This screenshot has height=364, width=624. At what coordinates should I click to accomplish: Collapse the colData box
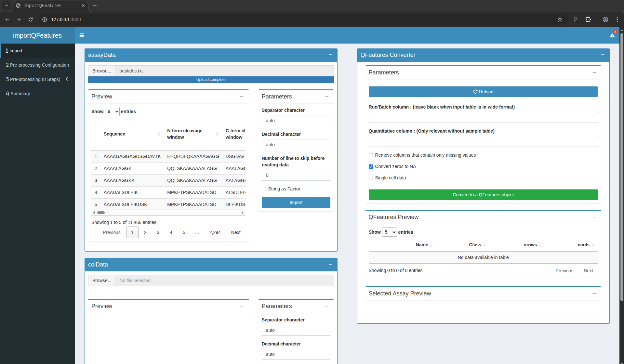tap(330, 264)
